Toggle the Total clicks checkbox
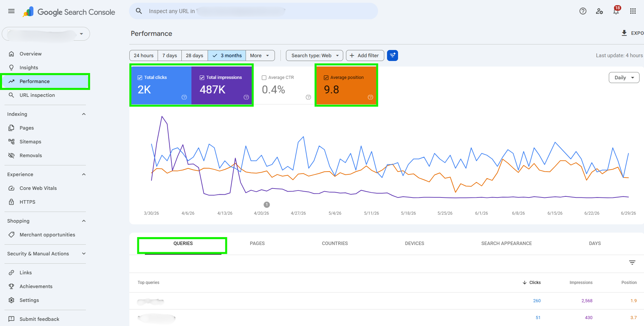This screenshot has width=644, height=326. 140,78
